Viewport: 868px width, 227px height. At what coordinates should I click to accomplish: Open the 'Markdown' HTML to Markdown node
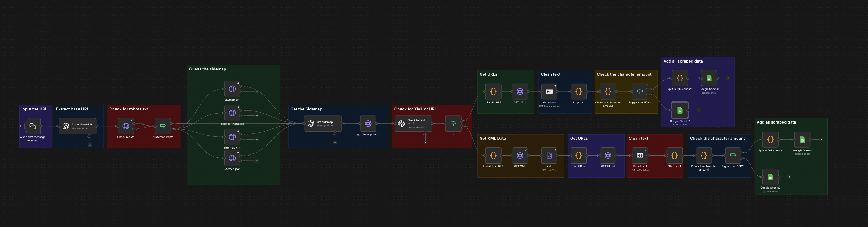coord(549,92)
